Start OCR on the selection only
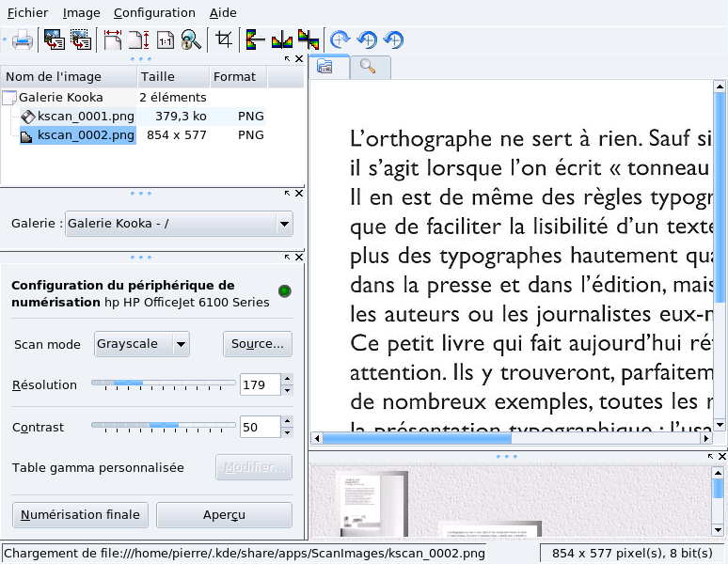The height and width of the screenshot is (564, 728). [81, 39]
